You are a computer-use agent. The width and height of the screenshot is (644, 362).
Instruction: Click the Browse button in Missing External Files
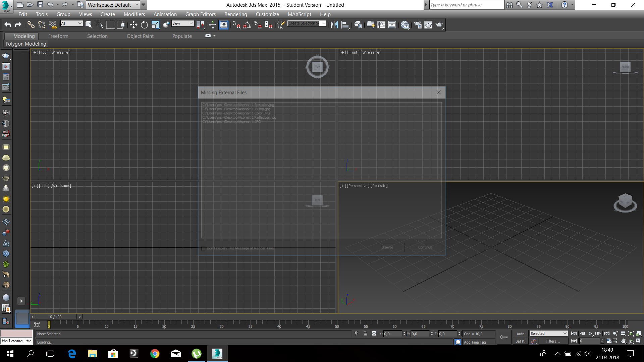387,247
